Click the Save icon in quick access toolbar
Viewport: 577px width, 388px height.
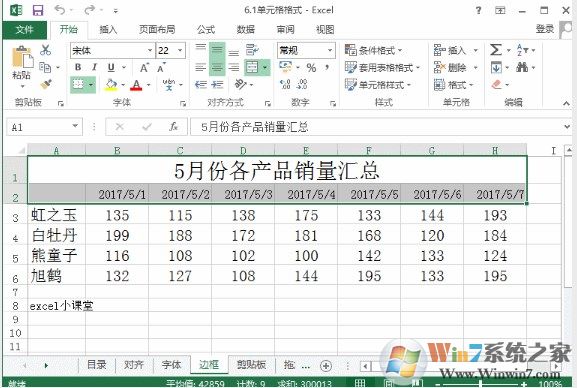pyautogui.click(x=38, y=10)
